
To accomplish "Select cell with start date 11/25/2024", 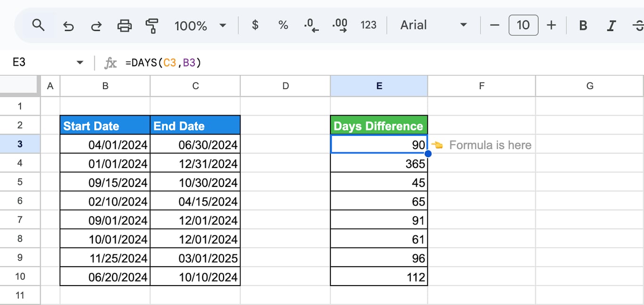I will (x=105, y=258).
